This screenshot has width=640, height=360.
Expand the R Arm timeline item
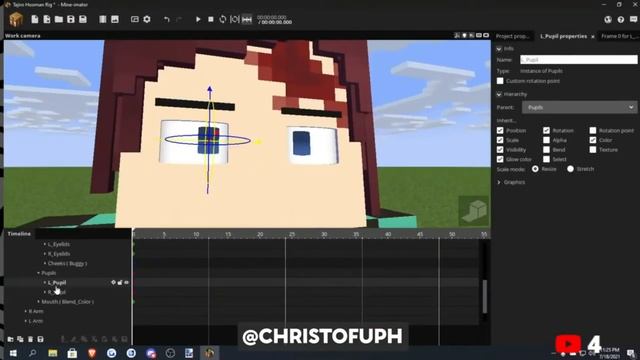pyautogui.click(x=26, y=311)
